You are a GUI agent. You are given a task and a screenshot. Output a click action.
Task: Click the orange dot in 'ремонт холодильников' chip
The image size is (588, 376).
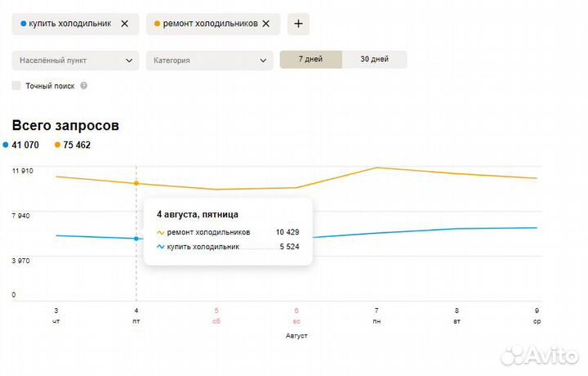[x=158, y=24]
